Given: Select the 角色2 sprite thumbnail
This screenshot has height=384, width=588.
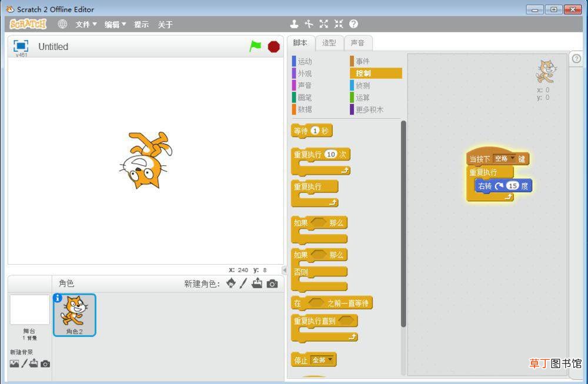Looking at the screenshot, I should (75, 315).
